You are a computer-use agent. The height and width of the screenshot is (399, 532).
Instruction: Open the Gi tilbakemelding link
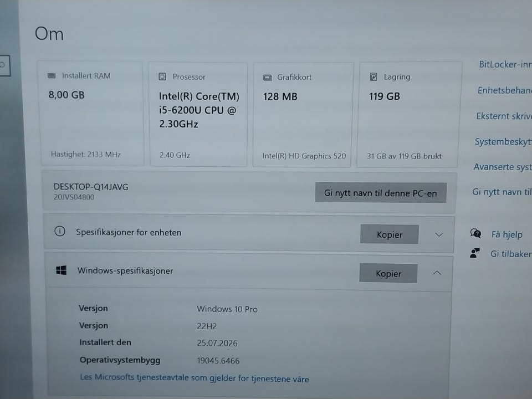(x=511, y=254)
